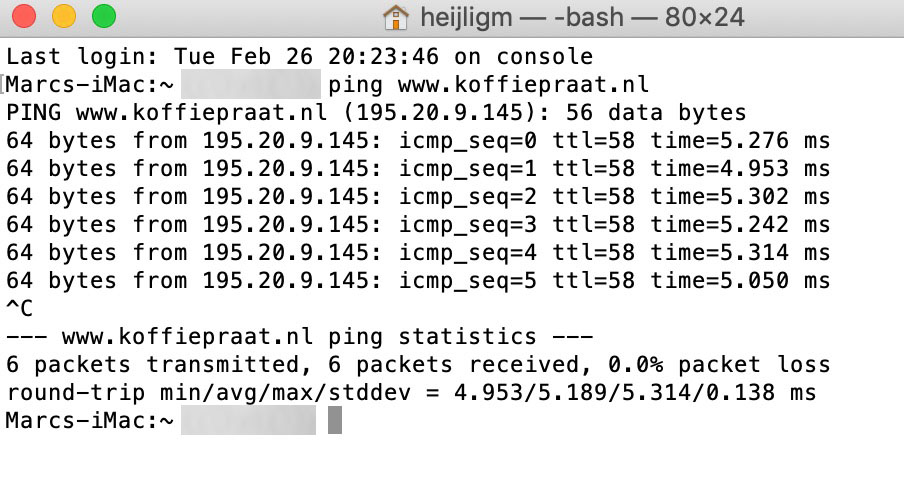Click the "ping statistics" header line
904x482 pixels.
(299, 337)
